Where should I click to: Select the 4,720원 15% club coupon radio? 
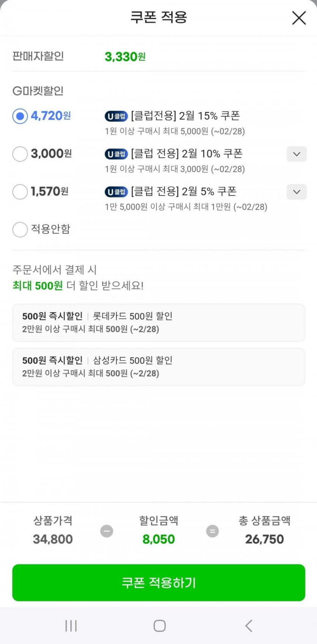coord(20,116)
